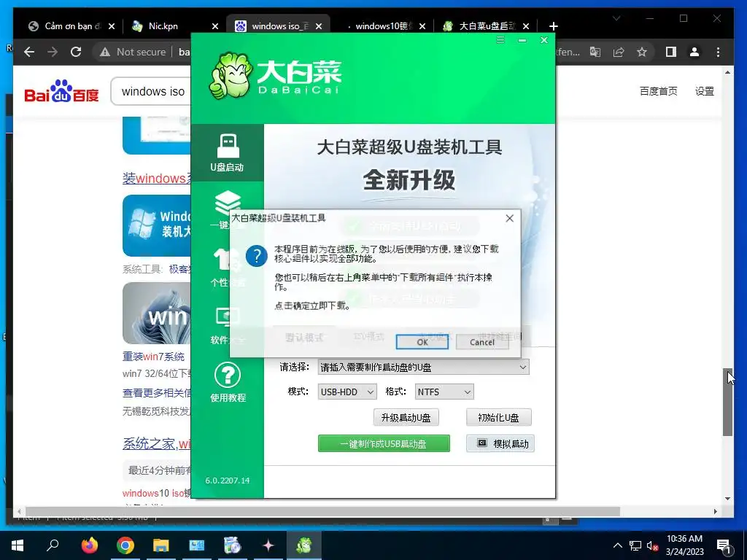
Task: Click the blue Windows 装机 thumbnail
Action: [x=157, y=226]
